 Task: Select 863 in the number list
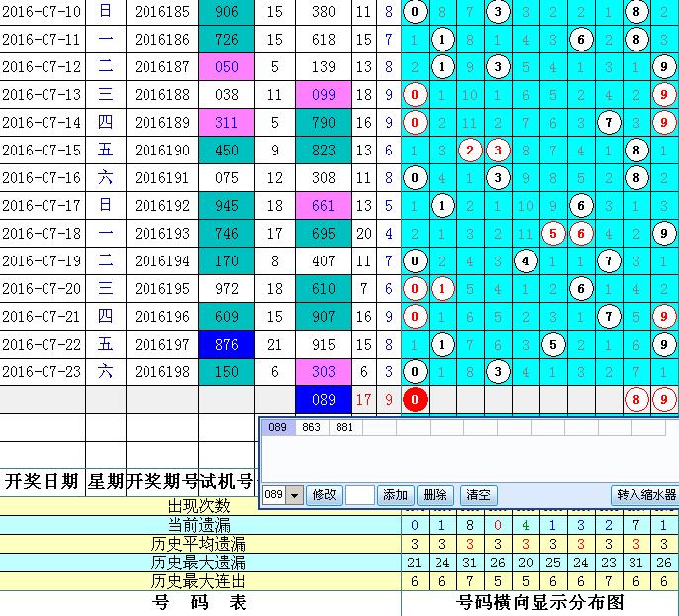tap(311, 428)
